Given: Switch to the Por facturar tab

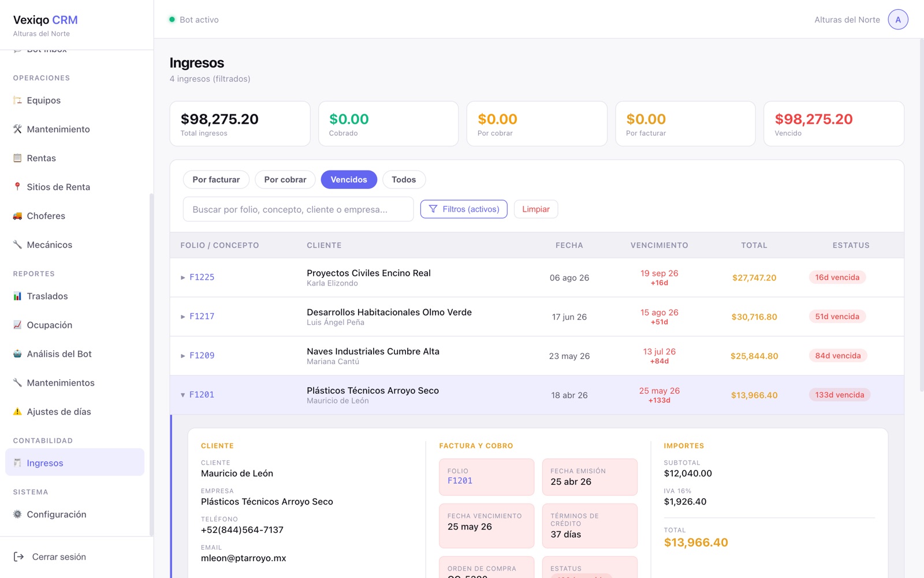Looking at the screenshot, I should (216, 180).
